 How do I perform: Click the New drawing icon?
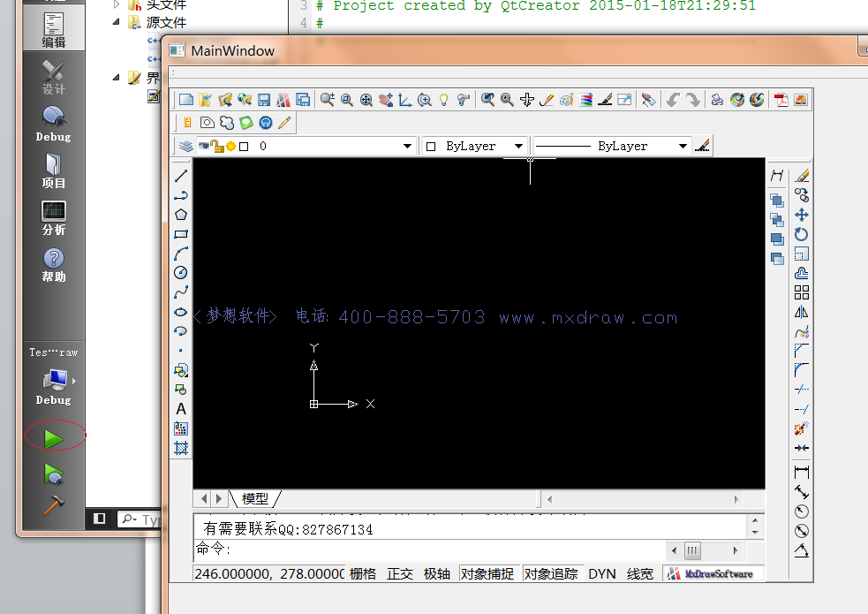click(x=186, y=100)
